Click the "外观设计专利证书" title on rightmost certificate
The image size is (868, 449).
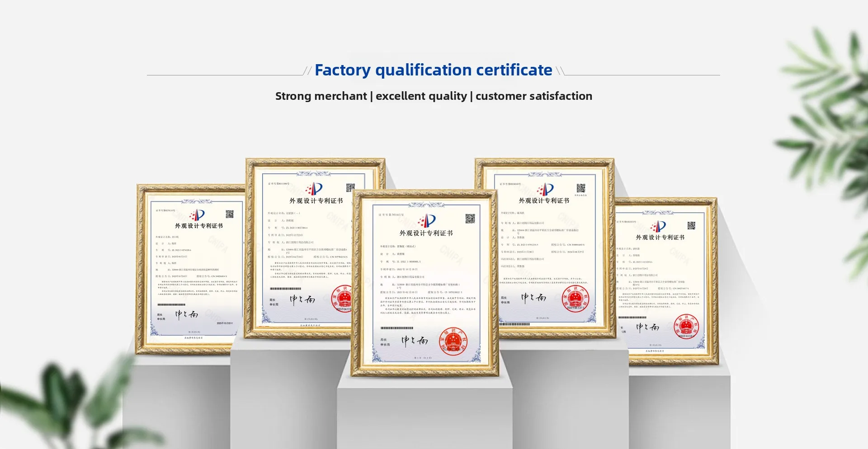click(x=660, y=237)
